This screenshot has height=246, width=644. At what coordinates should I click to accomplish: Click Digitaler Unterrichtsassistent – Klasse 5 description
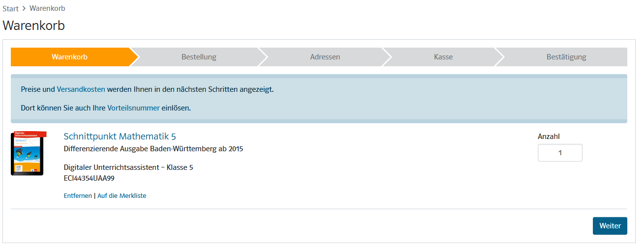coord(128,167)
